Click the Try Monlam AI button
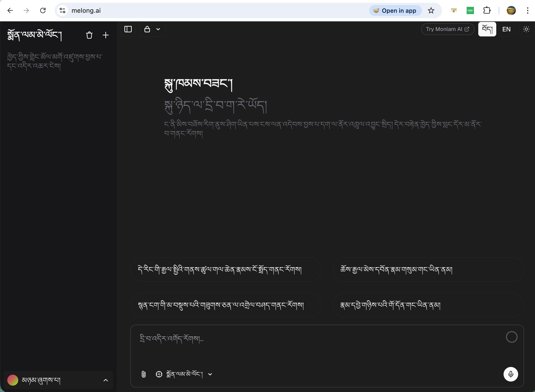 click(x=448, y=29)
